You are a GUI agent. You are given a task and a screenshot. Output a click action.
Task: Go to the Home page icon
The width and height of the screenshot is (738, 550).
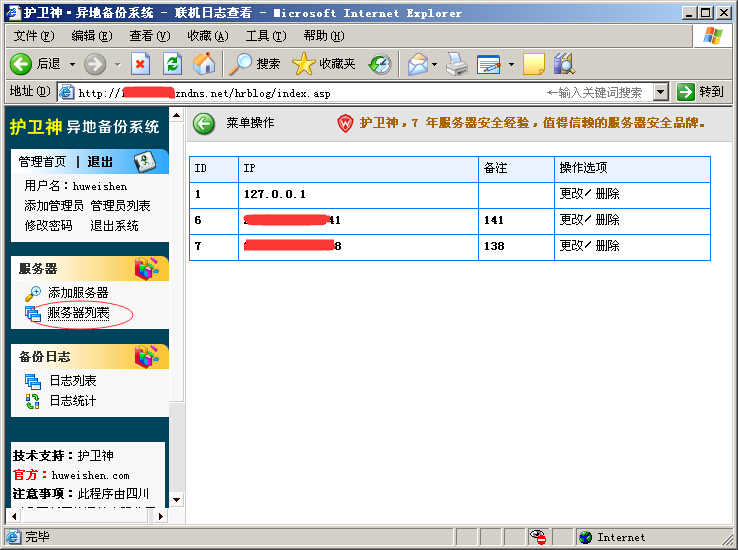(204, 64)
